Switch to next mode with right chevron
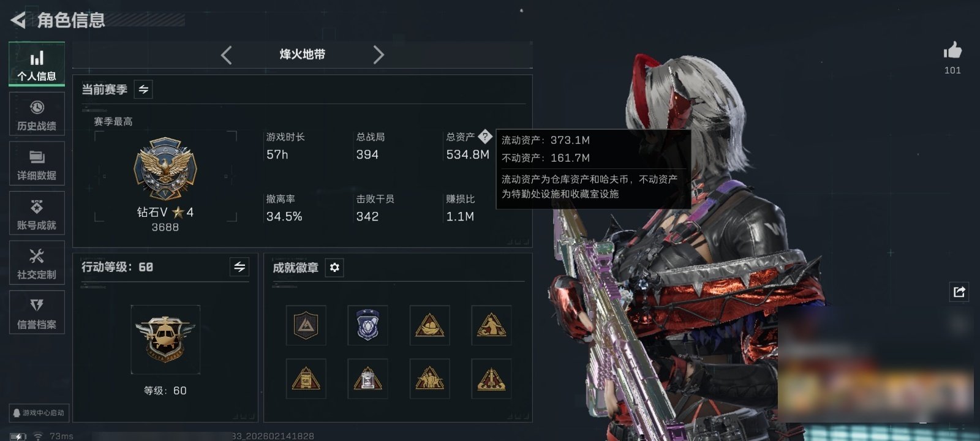This screenshot has width=980, height=441. pyautogui.click(x=379, y=55)
